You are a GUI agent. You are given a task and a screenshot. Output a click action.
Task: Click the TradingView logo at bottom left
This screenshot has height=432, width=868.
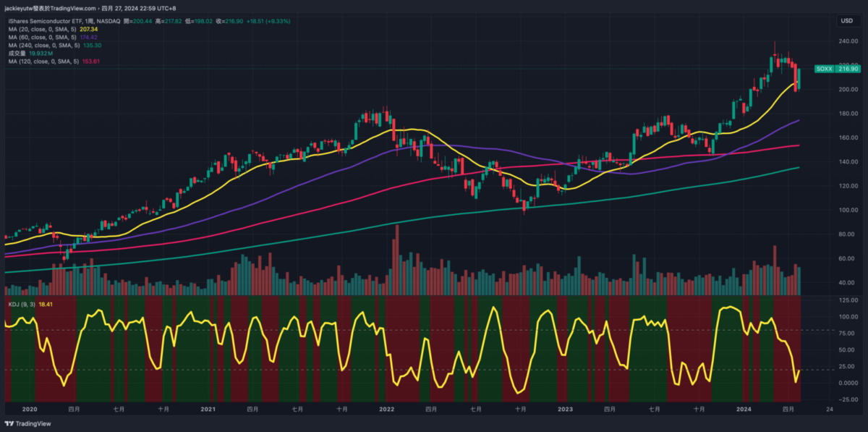pyautogui.click(x=28, y=423)
